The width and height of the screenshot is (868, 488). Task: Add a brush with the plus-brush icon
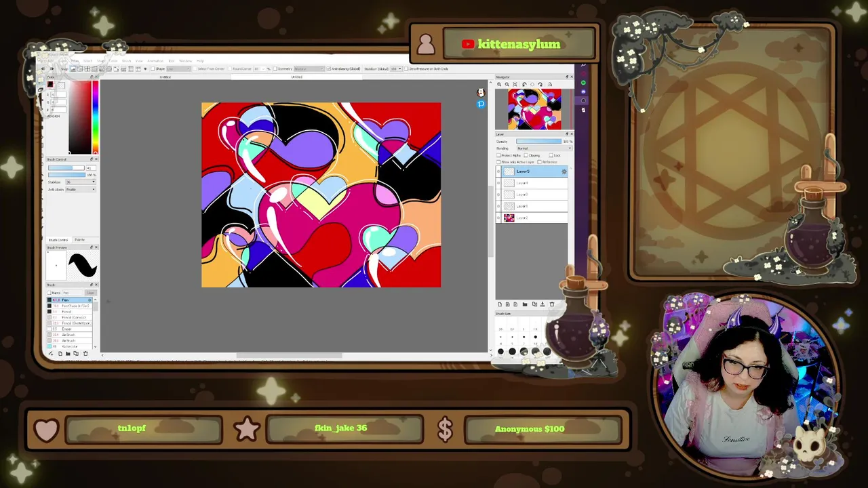(51, 353)
